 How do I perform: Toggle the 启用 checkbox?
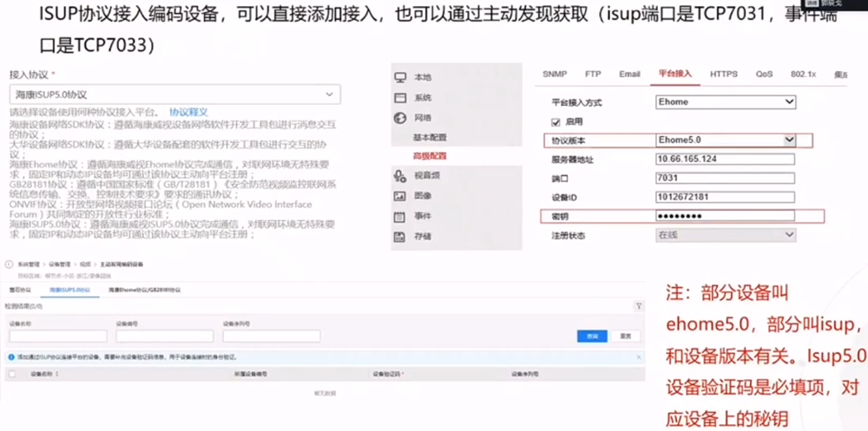pos(556,121)
